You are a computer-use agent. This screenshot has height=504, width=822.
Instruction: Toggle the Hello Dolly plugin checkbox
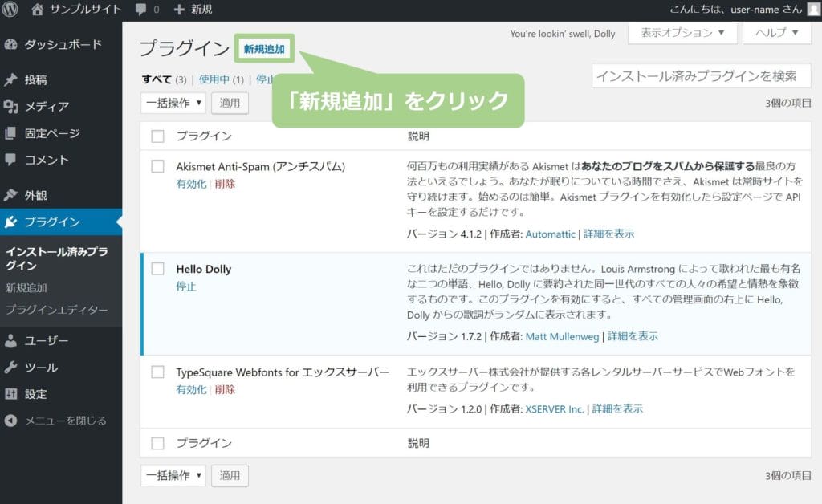point(157,269)
